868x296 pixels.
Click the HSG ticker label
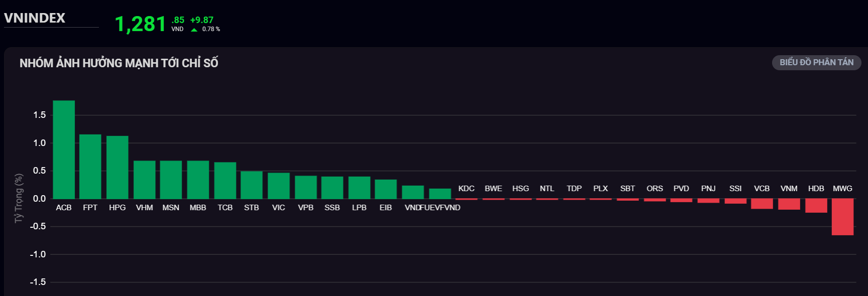click(520, 189)
